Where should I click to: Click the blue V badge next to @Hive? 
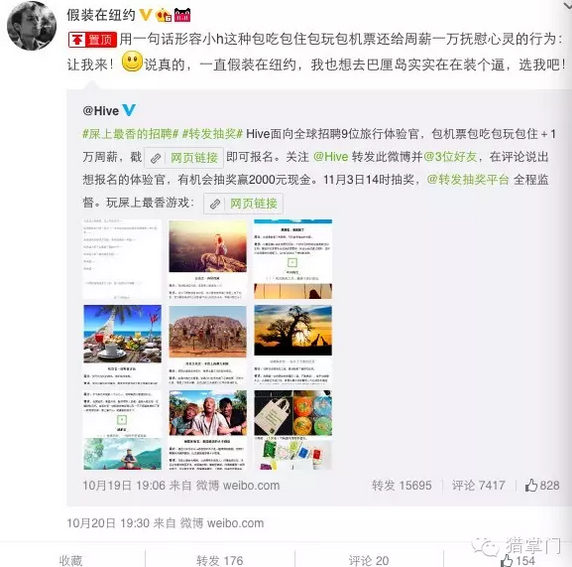pos(129,110)
